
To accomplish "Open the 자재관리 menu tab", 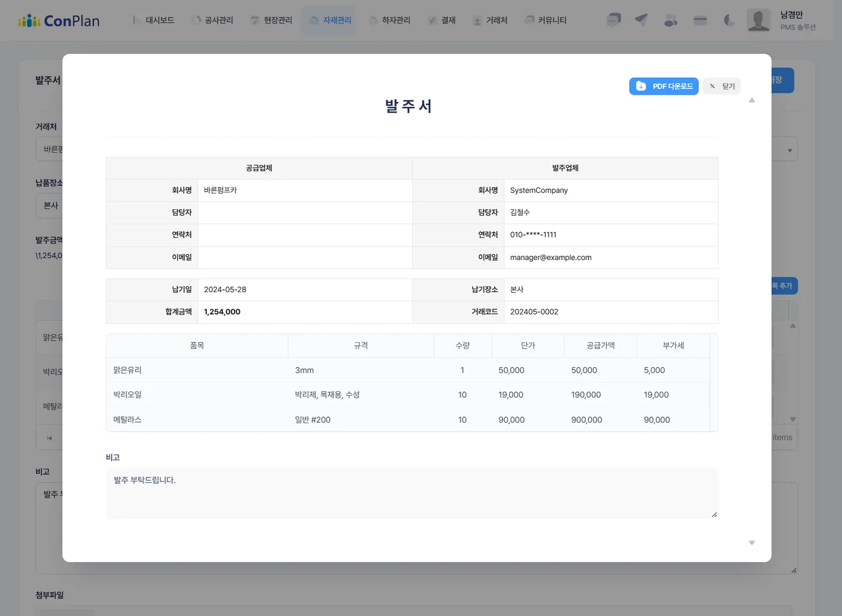I will pyautogui.click(x=329, y=20).
